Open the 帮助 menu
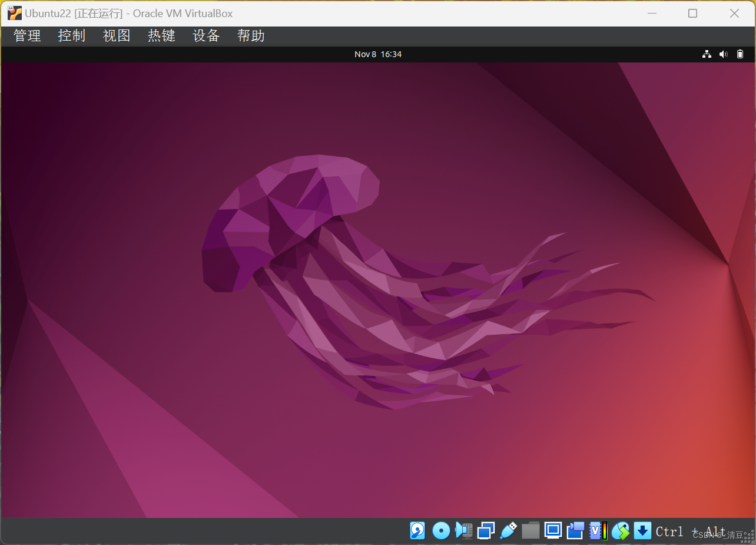The width and height of the screenshot is (756, 545). click(251, 36)
